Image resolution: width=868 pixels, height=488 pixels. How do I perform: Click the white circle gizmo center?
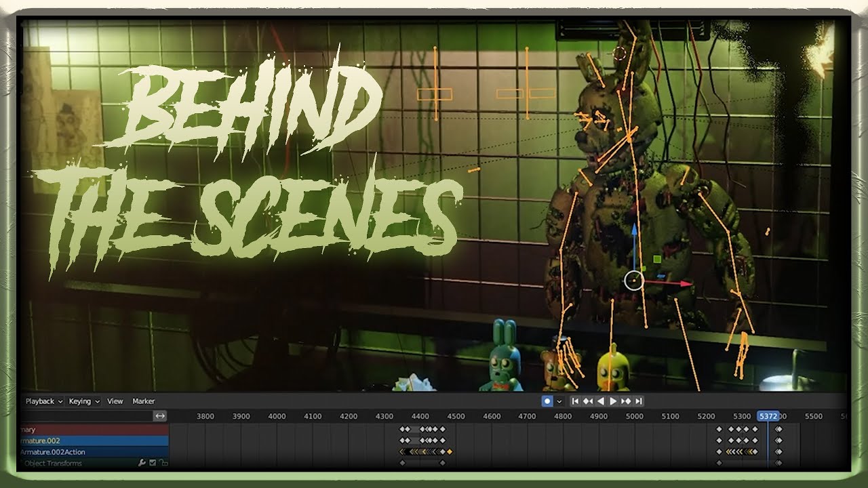634,279
